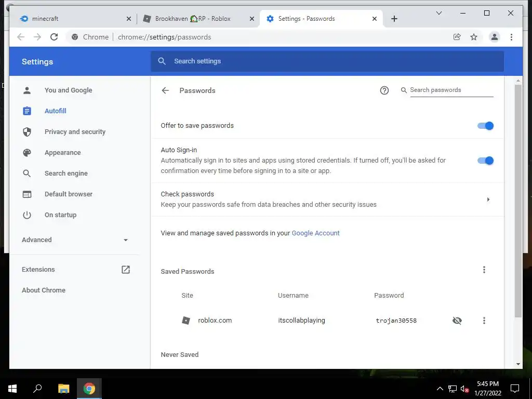Open Autofill settings section

[55, 111]
